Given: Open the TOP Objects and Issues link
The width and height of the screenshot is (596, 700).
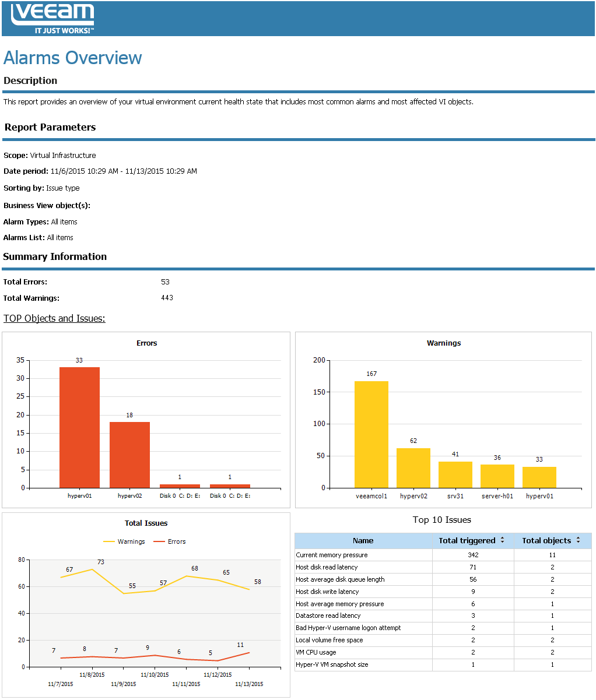Looking at the screenshot, I should [x=54, y=318].
